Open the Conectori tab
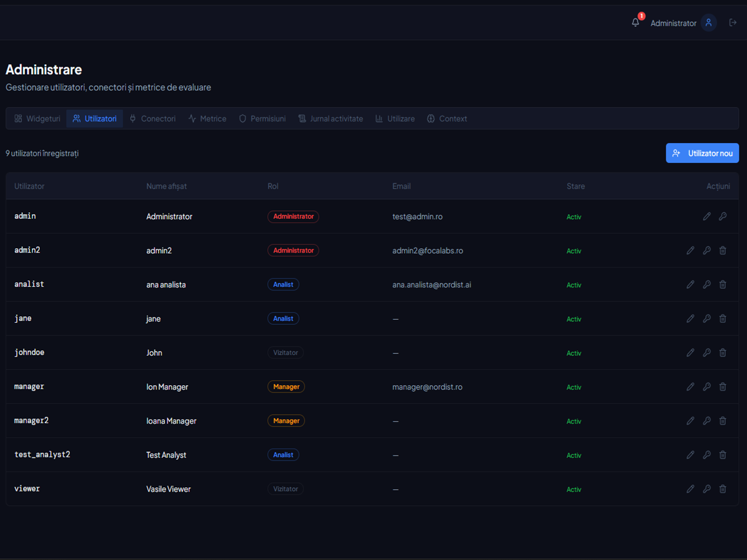The height and width of the screenshot is (560, 747). [x=153, y=118]
